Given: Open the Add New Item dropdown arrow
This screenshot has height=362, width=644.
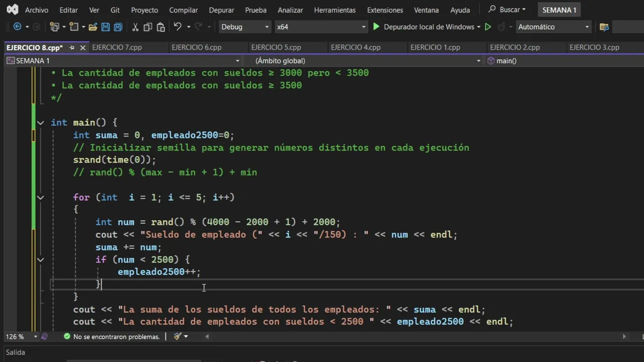Looking at the screenshot, I should (x=83, y=27).
